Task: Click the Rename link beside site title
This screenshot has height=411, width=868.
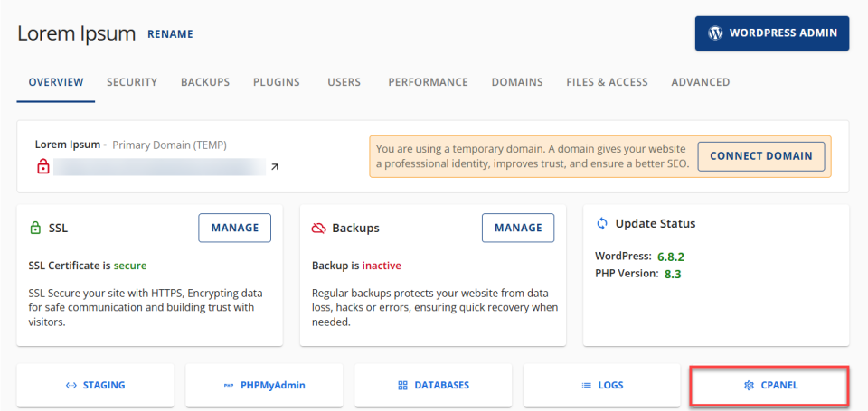Action: click(x=170, y=34)
